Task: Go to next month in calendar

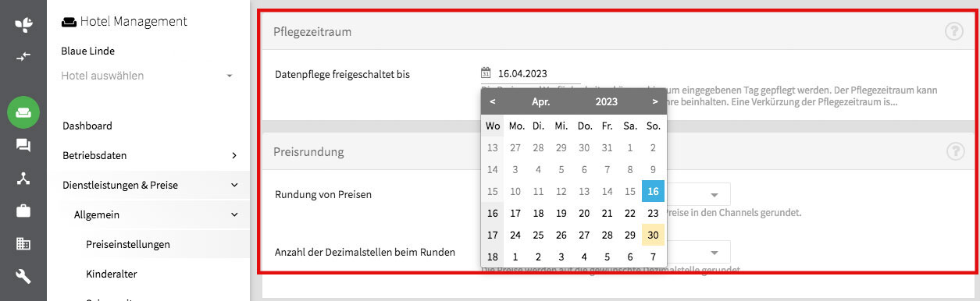Action: click(654, 101)
